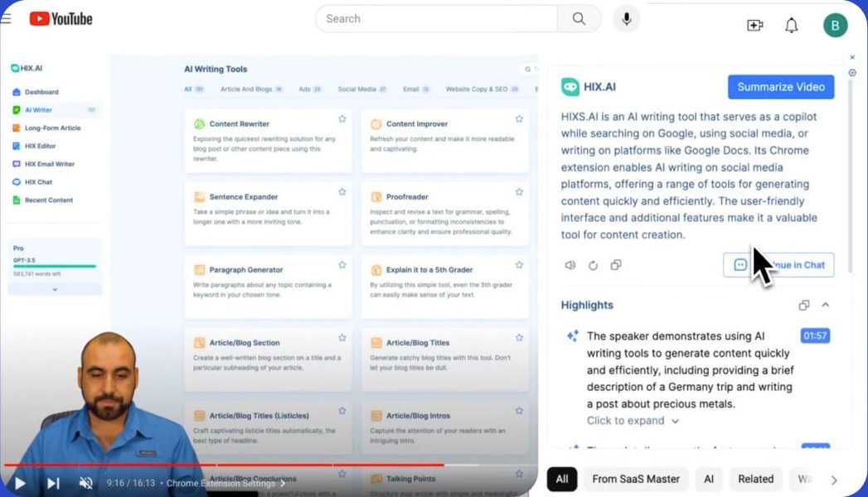Collapse the Highlights section chevron

826,305
